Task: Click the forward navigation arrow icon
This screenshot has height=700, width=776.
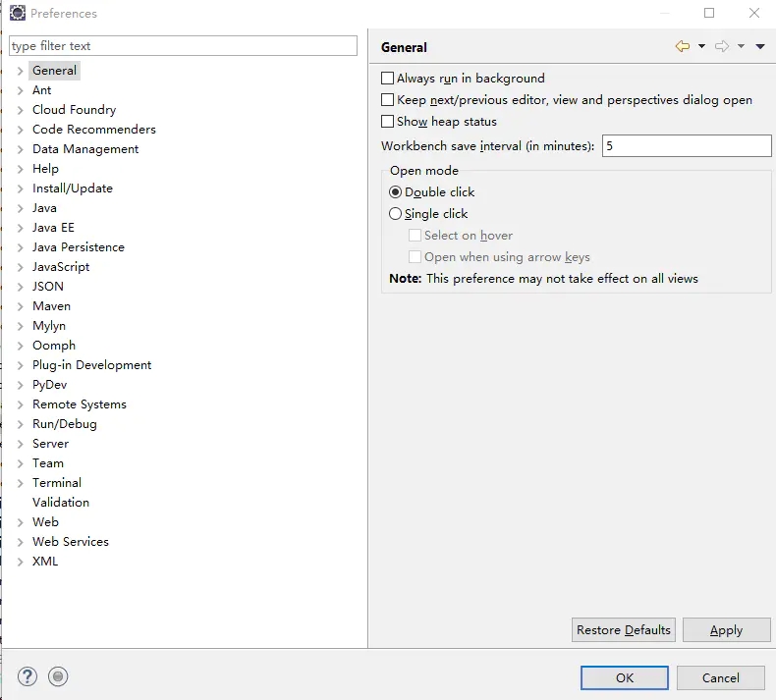Action: click(722, 46)
